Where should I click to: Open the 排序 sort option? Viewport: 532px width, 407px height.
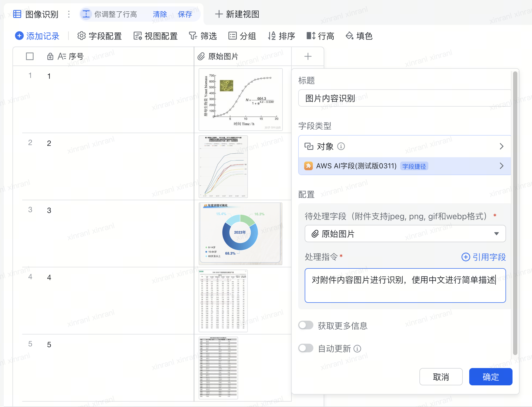[x=281, y=36]
